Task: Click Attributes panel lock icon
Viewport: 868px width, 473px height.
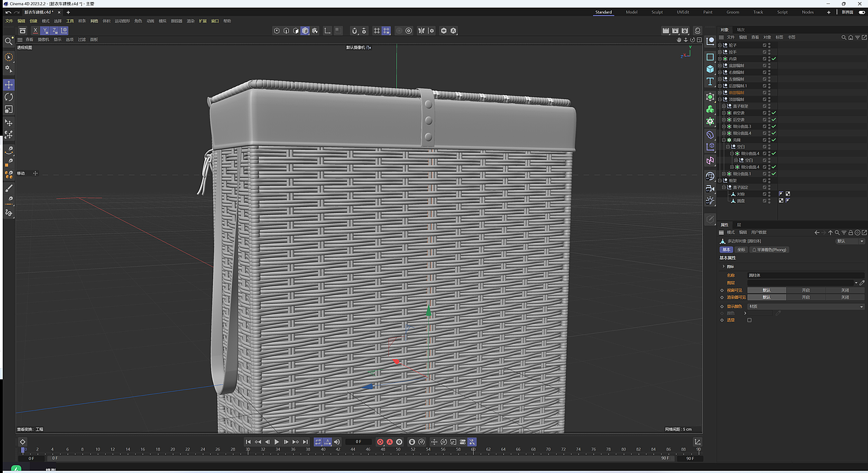Action: pos(850,233)
